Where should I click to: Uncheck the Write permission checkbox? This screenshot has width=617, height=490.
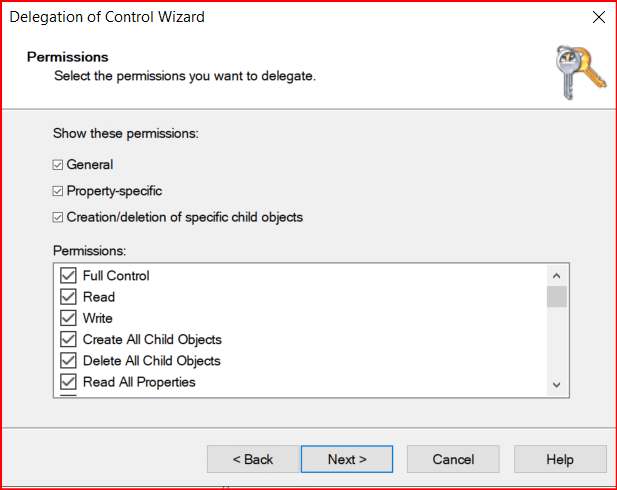(x=69, y=318)
